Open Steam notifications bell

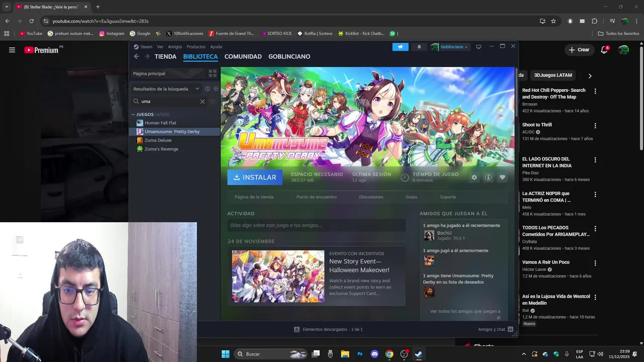tap(419, 47)
